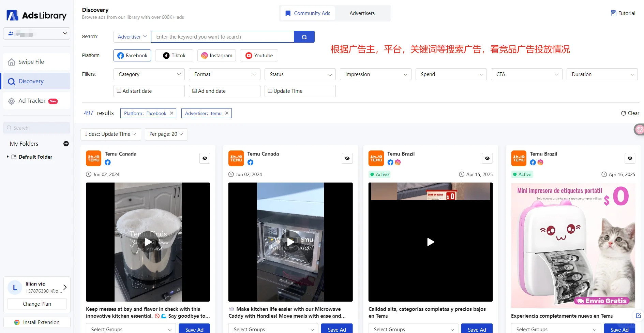Expand the CTA filter dropdown
This screenshot has width=644, height=333.
pyautogui.click(x=527, y=74)
